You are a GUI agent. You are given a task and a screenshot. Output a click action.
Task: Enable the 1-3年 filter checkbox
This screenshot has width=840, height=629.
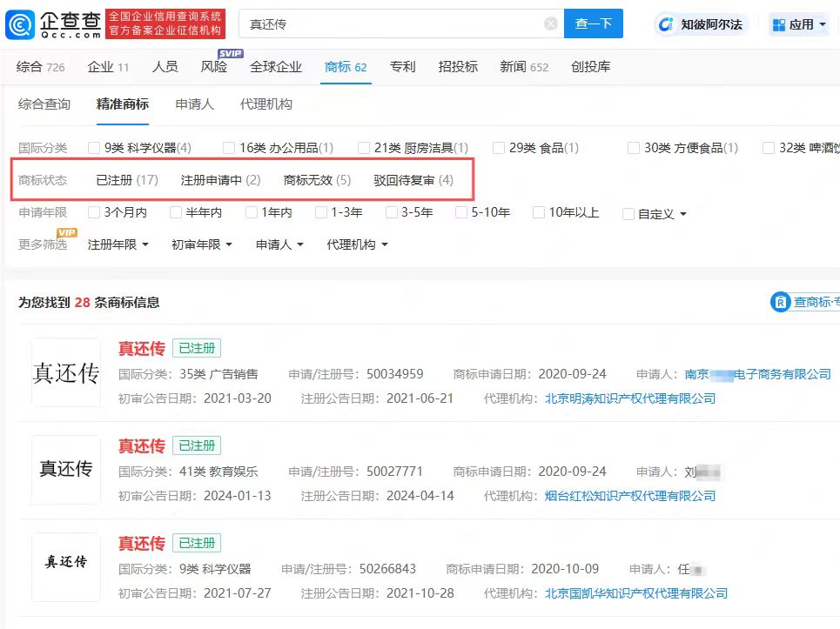click(x=321, y=212)
